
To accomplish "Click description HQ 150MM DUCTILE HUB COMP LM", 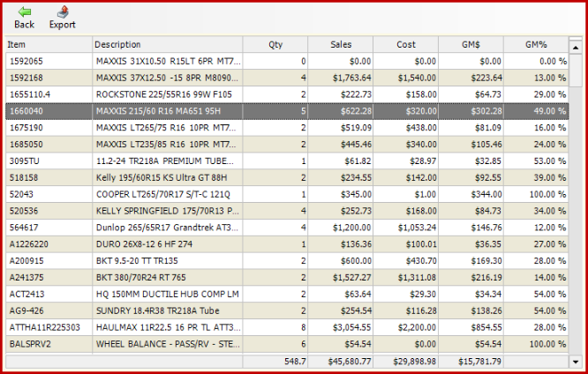I will (167, 295).
